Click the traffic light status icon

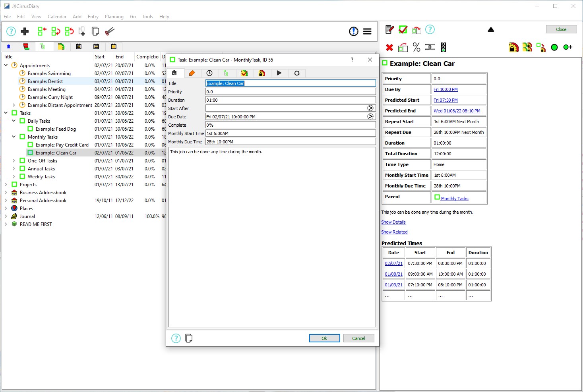pyautogui.click(x=444, y=47)
